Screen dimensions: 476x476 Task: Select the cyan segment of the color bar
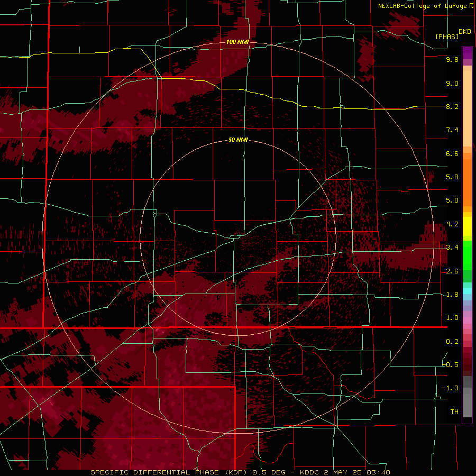pos(467,291)
